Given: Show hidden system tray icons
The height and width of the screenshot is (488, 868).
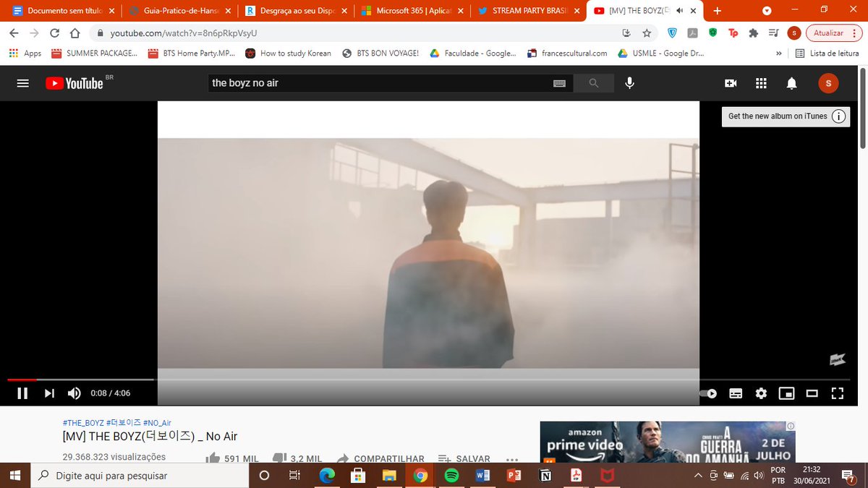Looking at the screenshot, I should coord(698,476).
